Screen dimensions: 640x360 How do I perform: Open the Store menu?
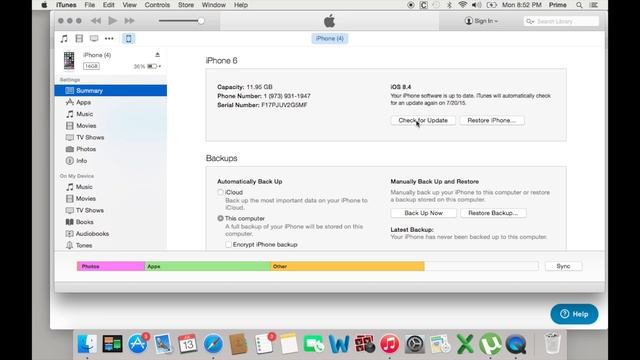coord(186,5)
